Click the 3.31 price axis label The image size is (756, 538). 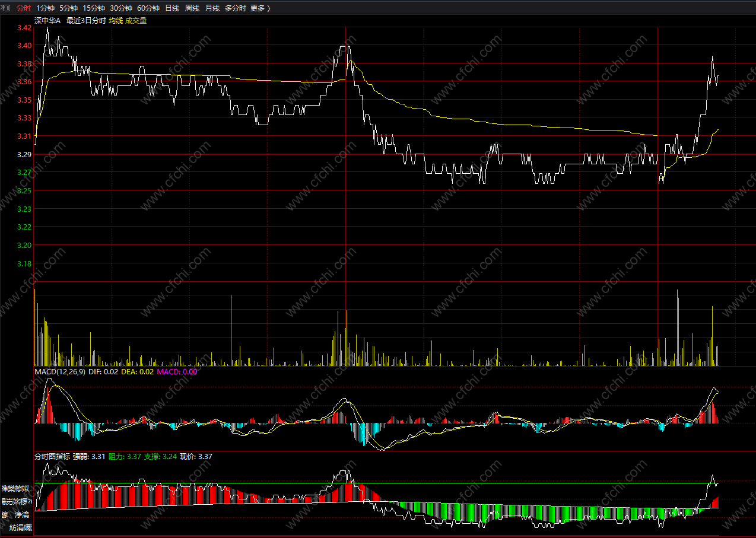point(24,136)
